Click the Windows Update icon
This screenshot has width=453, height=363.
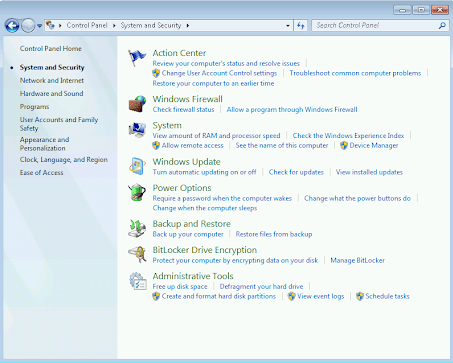tap(137, 166)
